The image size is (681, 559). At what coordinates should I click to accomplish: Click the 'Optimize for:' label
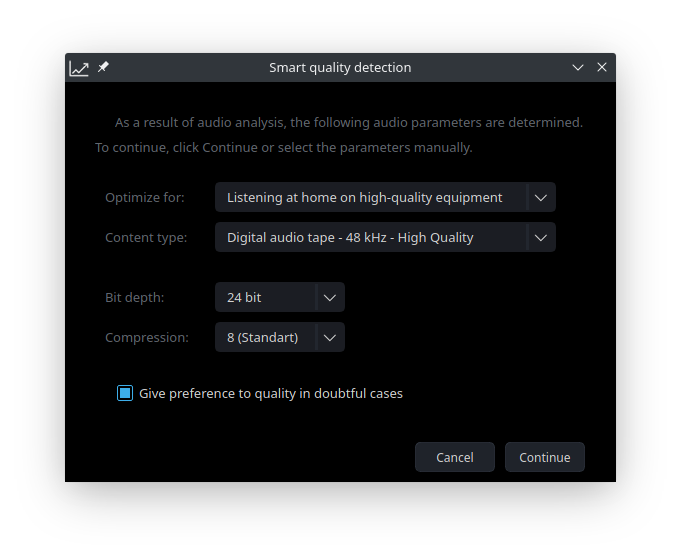145,198
